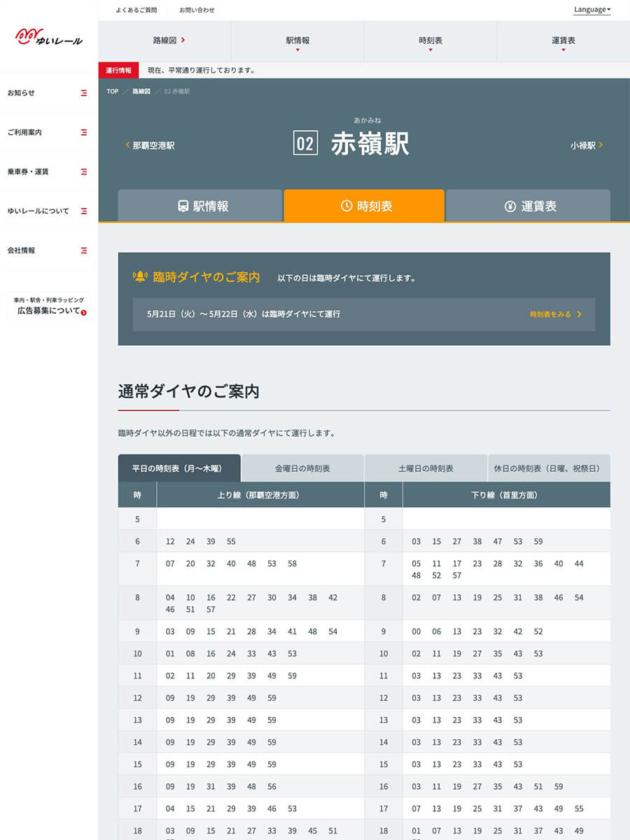
Task: Switch to the 駅情報 station tab
Action: [200, 206]
